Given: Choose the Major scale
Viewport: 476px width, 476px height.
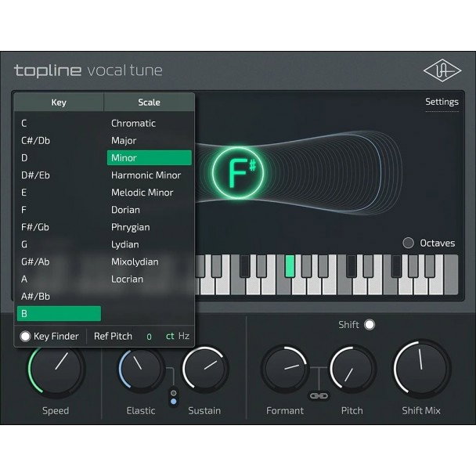Looking at the screenshot, I should click(150, 141).
